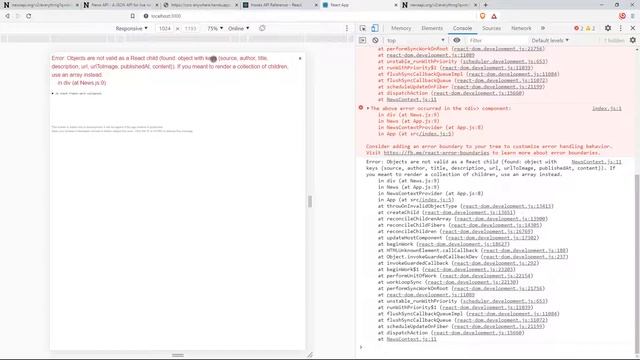Click the inspect element picker icon
This screenshot has width=640, height=360.
363,28
